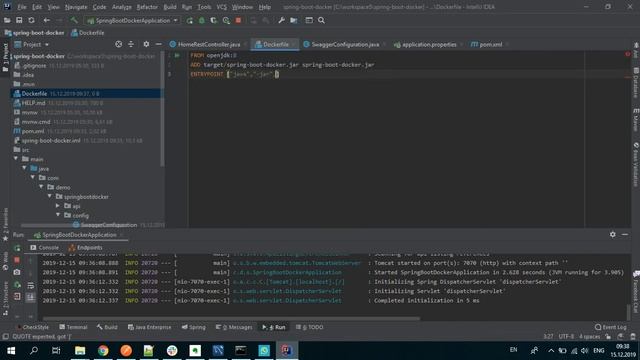Click spring-boot-docker breadcrumb in navigation bar

tap(35, 33)
